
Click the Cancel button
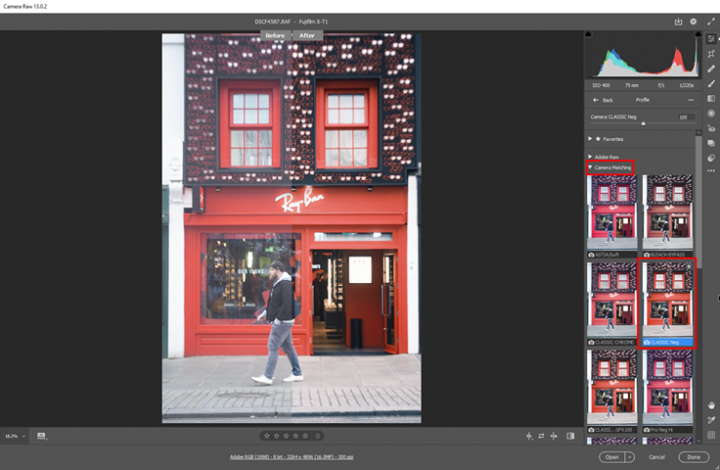point(657,457)
